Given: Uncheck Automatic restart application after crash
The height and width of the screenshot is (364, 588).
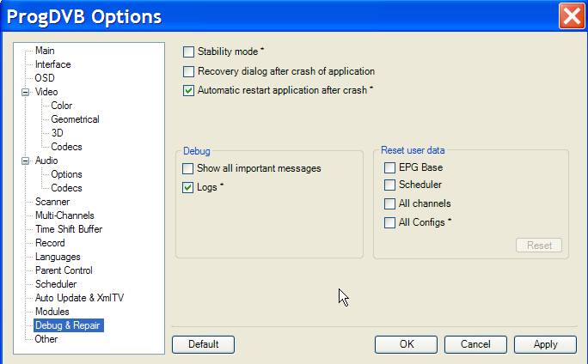Looking at the screenshot, I should pos(188,91).
